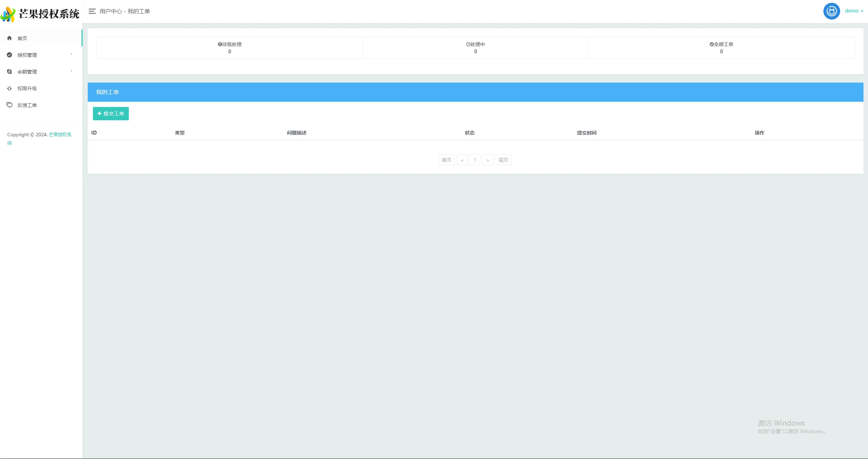This screenshot has width=868, height=459.
Task: Click the home icon in sidebar
Action: point(9,38)
